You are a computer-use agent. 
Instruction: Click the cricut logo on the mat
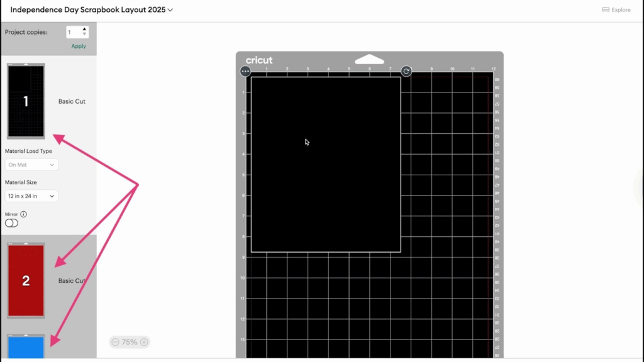coord(259,60)
